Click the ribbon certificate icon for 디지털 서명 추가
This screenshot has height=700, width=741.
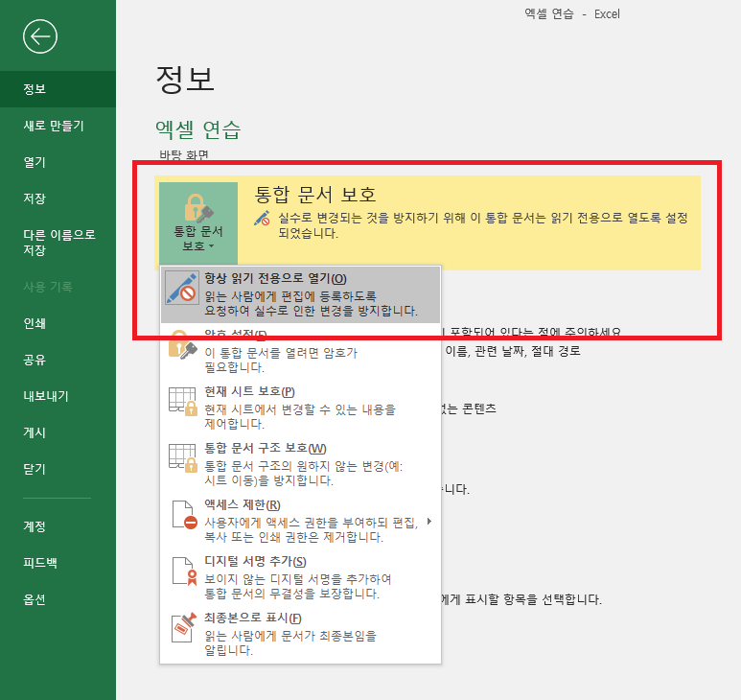point(184,571)
